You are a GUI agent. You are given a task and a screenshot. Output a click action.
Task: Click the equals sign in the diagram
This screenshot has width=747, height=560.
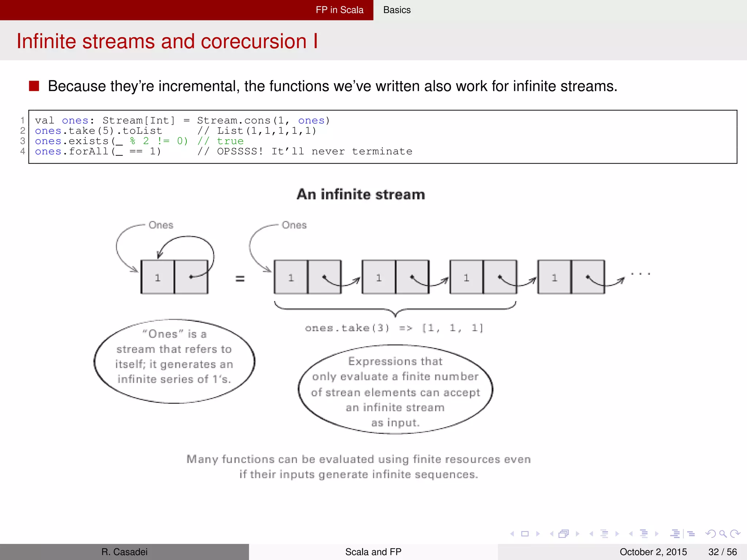tap(240, 279)
